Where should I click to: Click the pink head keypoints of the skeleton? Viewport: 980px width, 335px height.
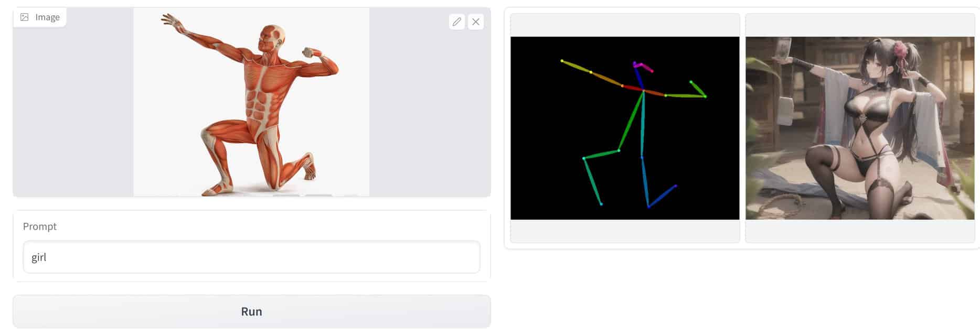click(x=642, y=66)
